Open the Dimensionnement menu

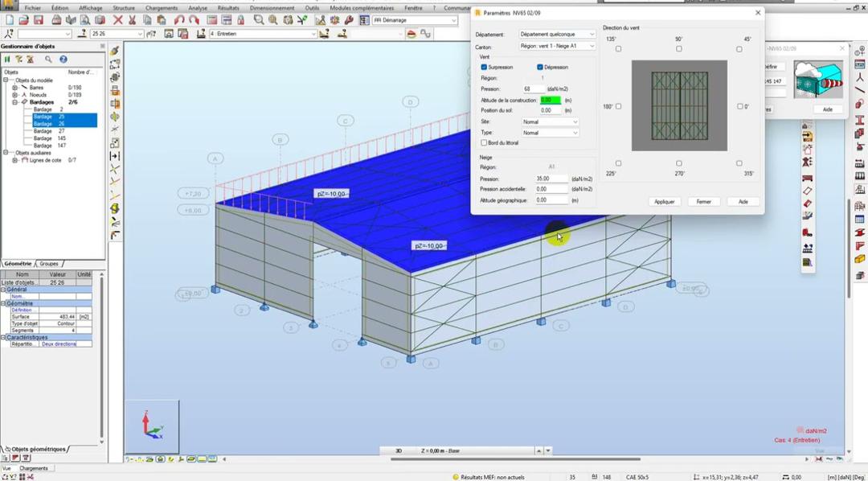tap(272, 8)
